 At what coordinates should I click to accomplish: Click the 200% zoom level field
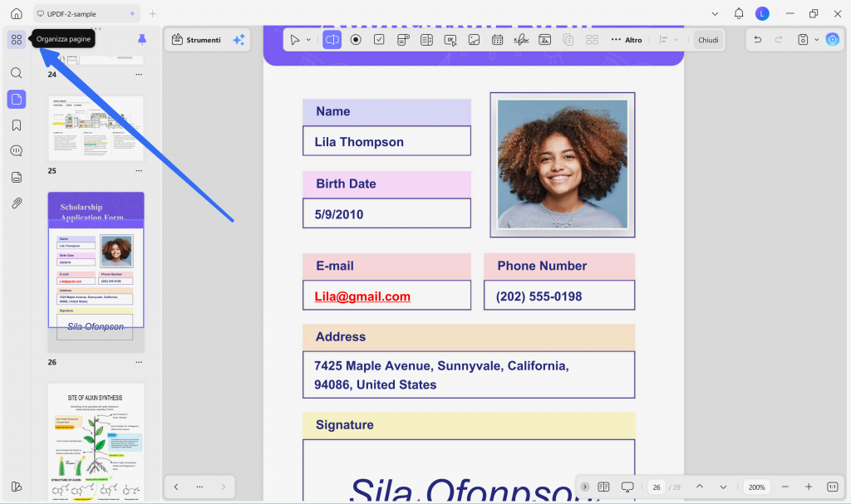click(756, 487)
